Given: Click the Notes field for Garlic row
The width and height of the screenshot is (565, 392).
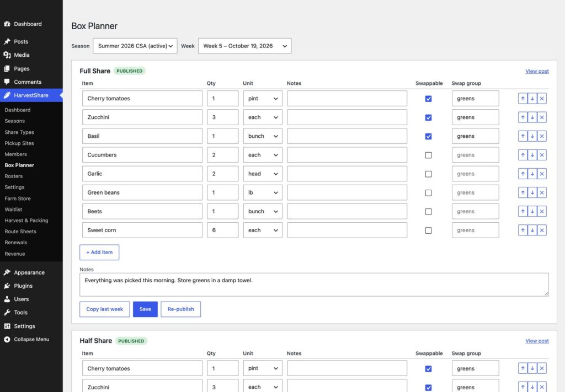Looking at the screenshot, I should pos(347,174).
